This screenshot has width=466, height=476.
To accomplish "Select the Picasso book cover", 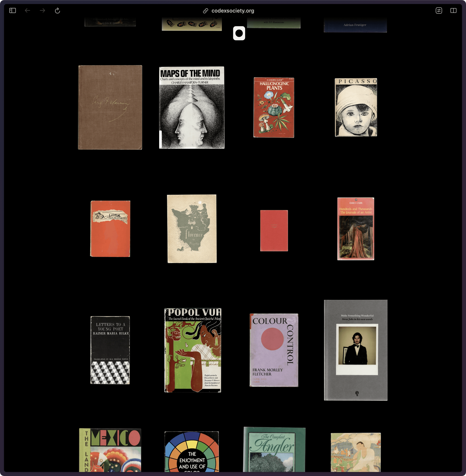I will 356,107.
